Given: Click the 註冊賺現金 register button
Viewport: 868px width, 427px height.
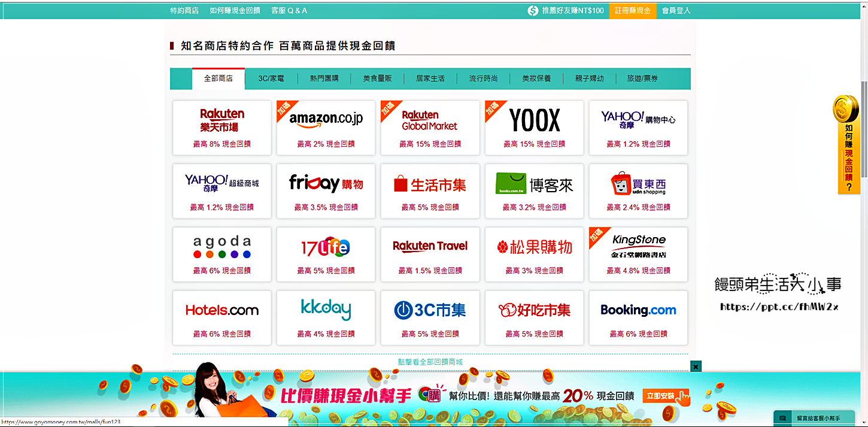Looking at the screenshot, I should tap(632, 10).
